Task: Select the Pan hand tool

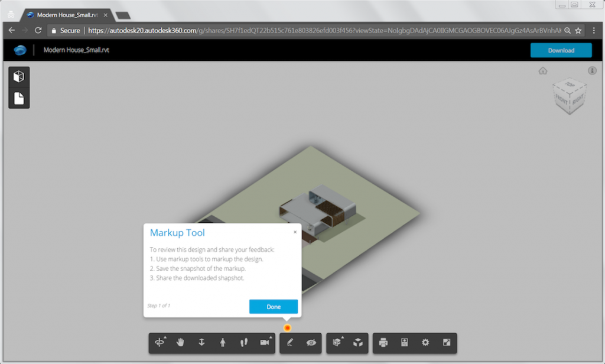Action: pyautogui.click(x=181, y=342)
